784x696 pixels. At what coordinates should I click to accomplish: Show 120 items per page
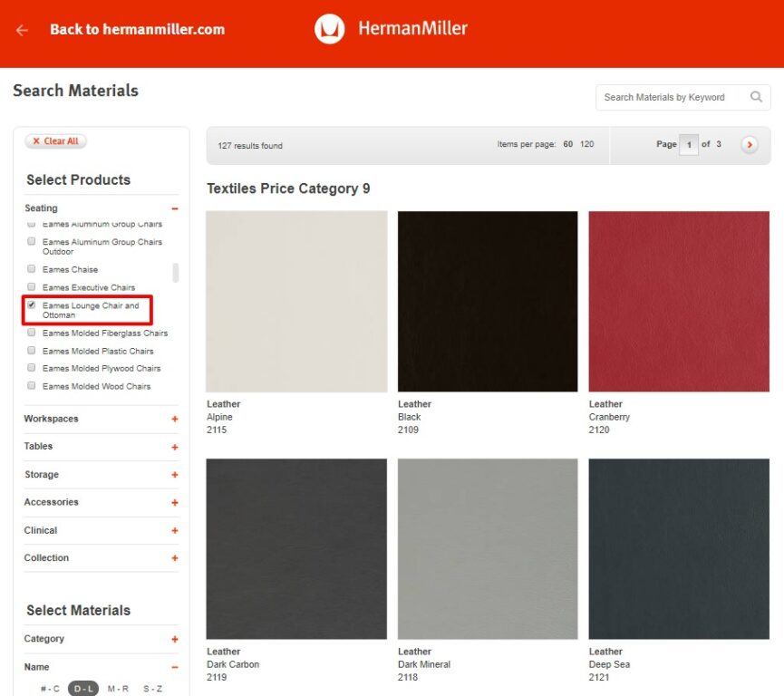pyautogui.click(x=587, y=144)
